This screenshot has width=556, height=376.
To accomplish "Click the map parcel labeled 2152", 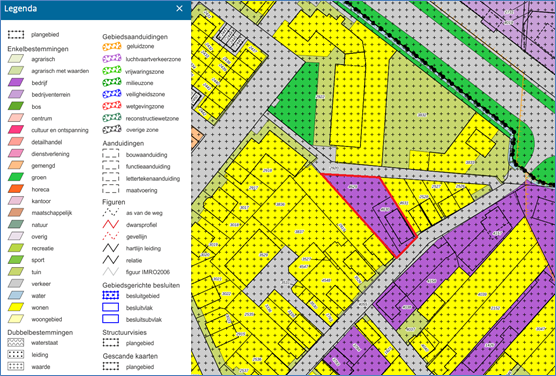I will click(495, 308).
